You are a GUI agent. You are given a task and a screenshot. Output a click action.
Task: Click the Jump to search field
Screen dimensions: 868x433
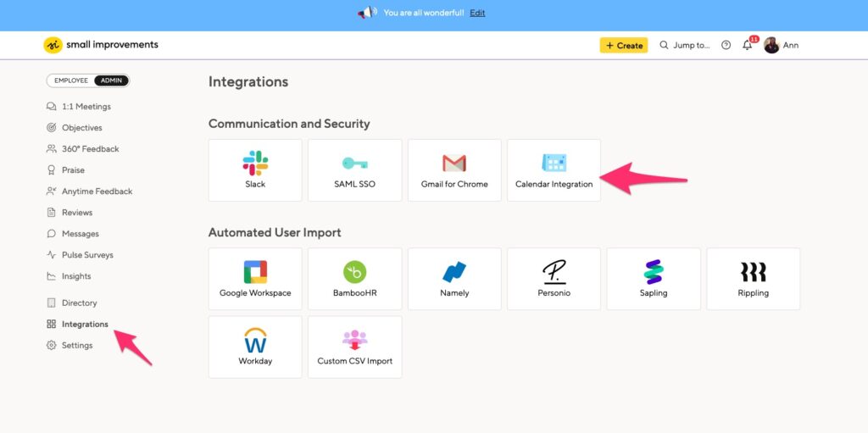coord(685,46)
